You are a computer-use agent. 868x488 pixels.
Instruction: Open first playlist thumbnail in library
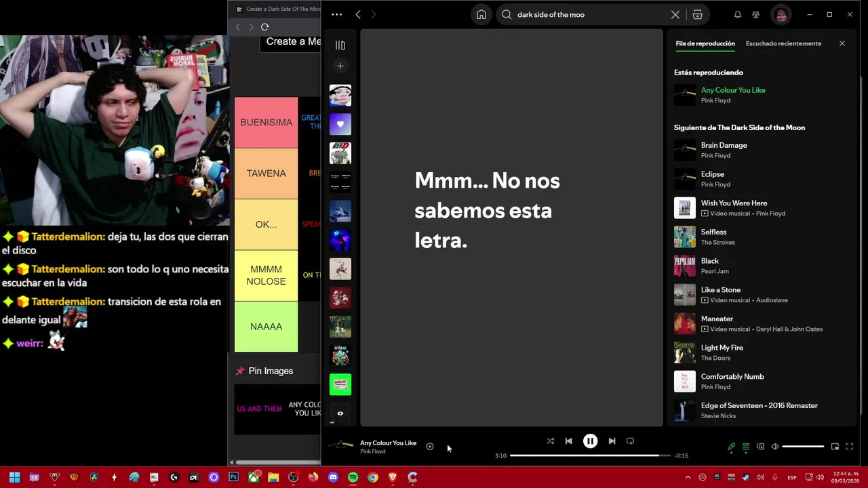pos(340,96)
